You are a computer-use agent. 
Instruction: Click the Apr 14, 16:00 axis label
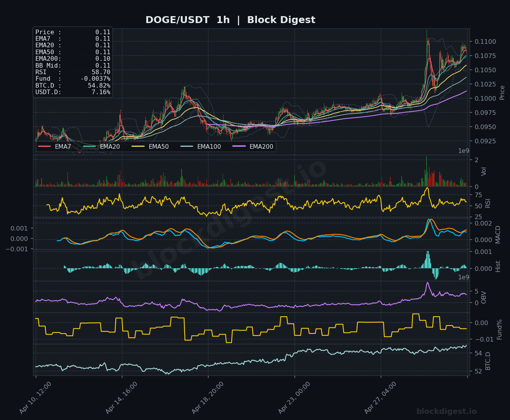122,398
